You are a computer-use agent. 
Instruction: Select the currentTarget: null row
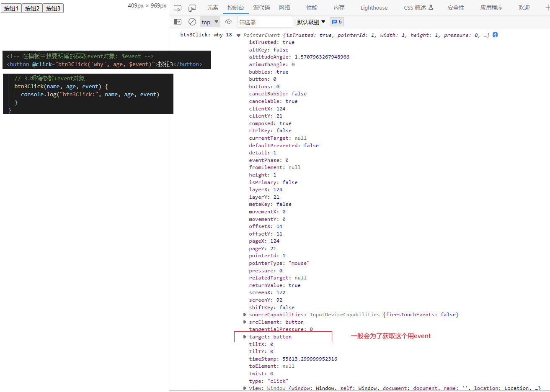(278, 138)
